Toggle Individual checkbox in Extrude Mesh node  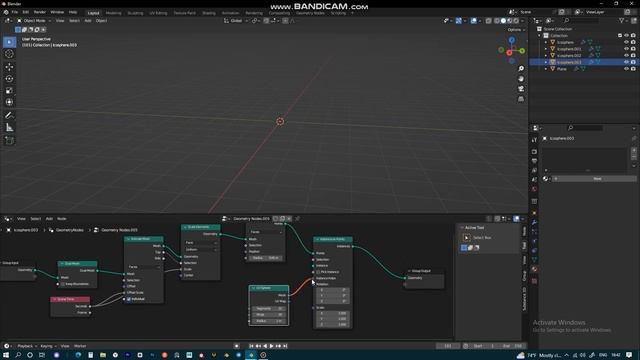point(129,299)
